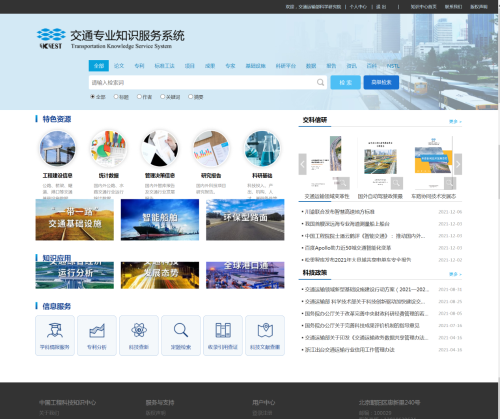
Task: Switch to the 专利 search tab
Action: (x=139, y=66)
